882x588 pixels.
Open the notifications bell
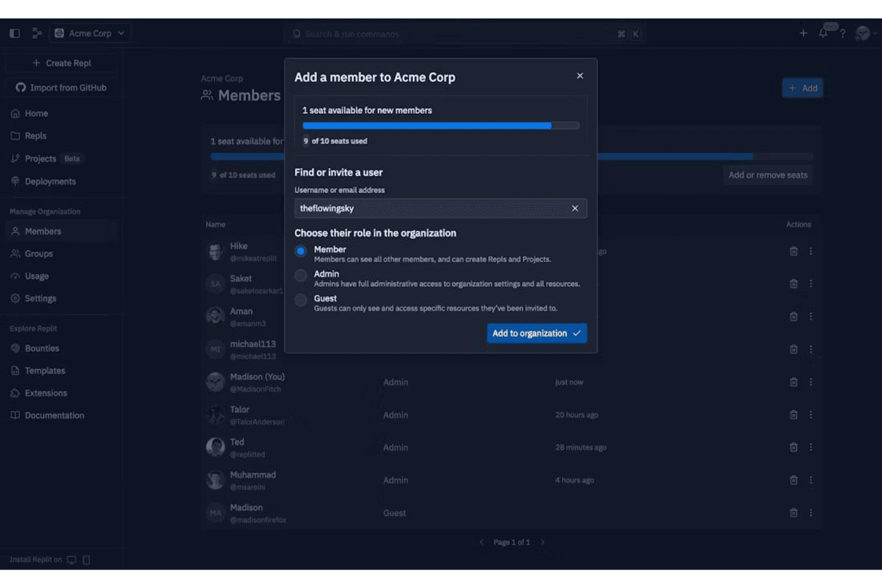pyautogui.click(x=823, y=33)
